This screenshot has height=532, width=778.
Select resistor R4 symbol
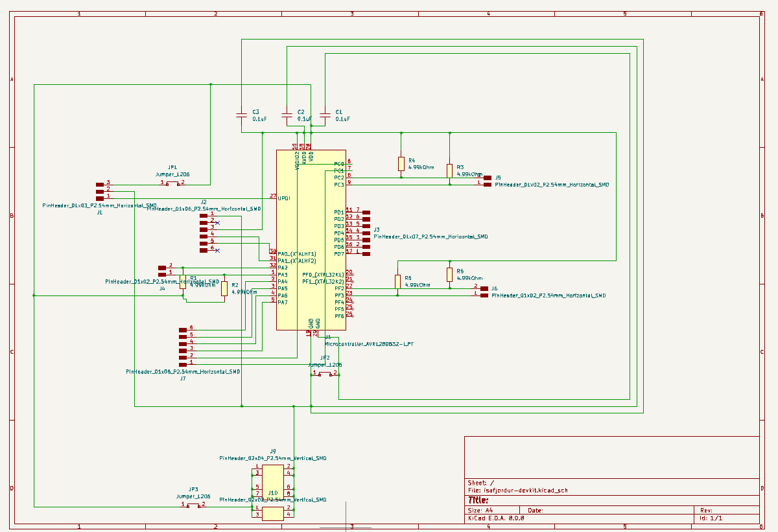click(401, 164)
